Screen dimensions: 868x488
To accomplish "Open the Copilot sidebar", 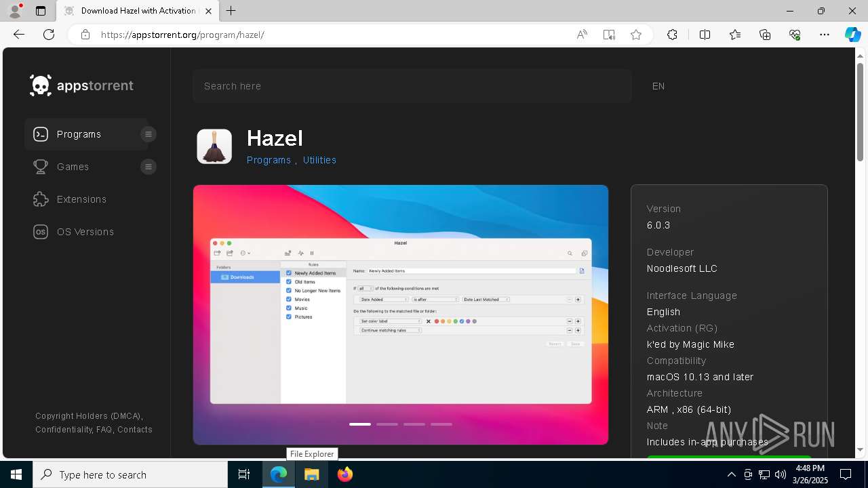I will 852,35.
